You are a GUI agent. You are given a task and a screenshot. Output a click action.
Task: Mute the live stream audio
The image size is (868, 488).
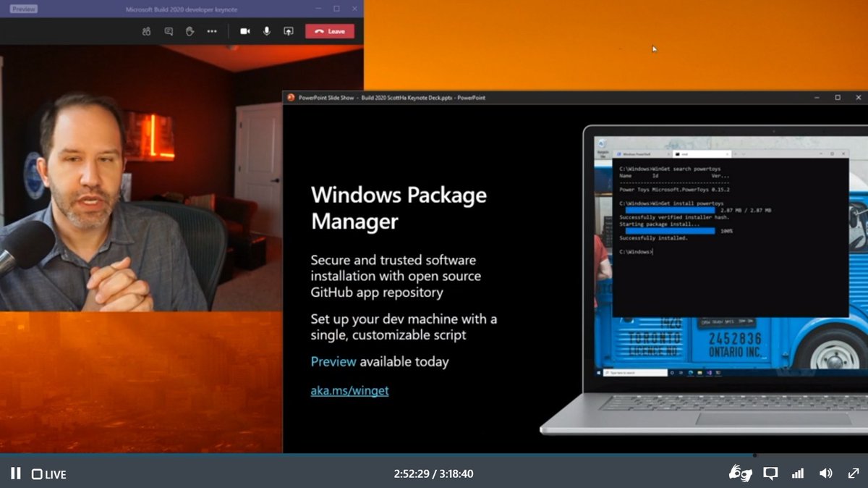[x=825, y=474]
